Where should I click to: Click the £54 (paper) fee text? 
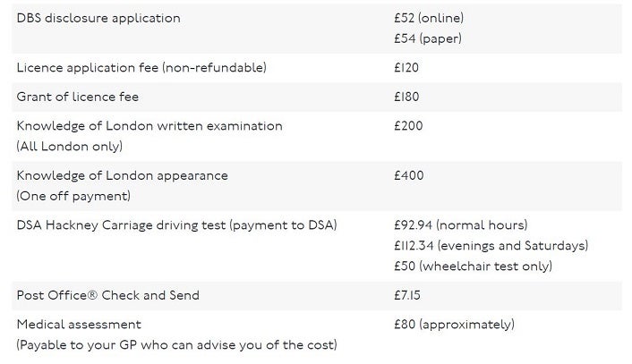pyautogui.click(x=427, y=38)
